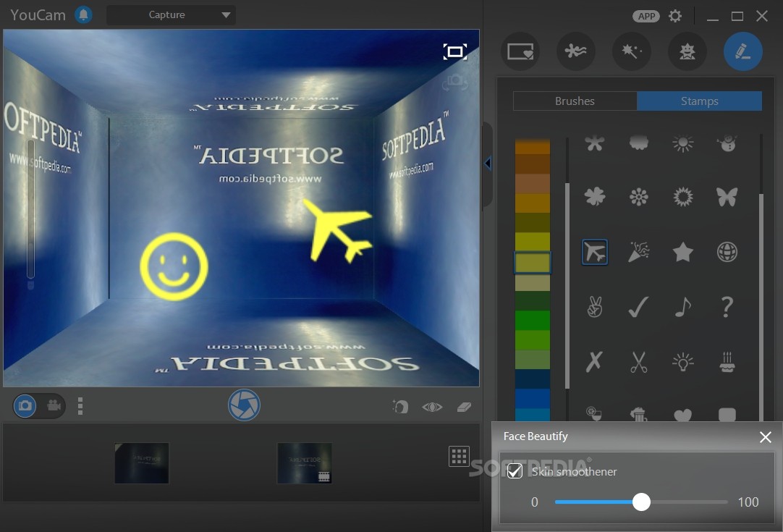Choose the asterisk flower stamp
The image size is (783, 532).
coord(595,143)
